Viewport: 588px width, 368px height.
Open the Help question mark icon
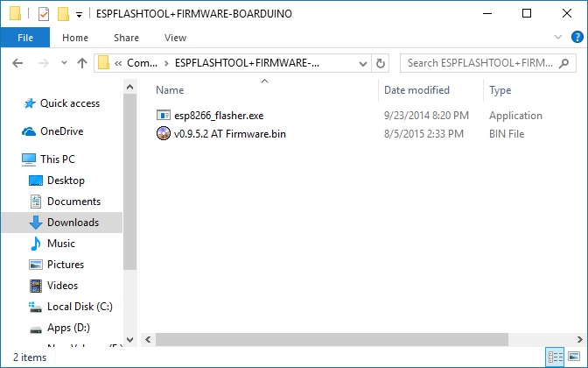point(577,37)
